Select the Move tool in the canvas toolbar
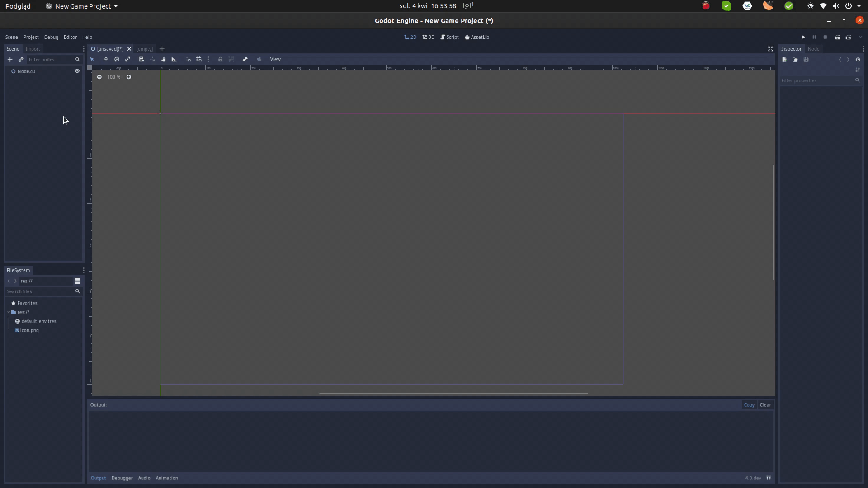Viewport: 868px width, 488px height. click(x=106, y=59)
